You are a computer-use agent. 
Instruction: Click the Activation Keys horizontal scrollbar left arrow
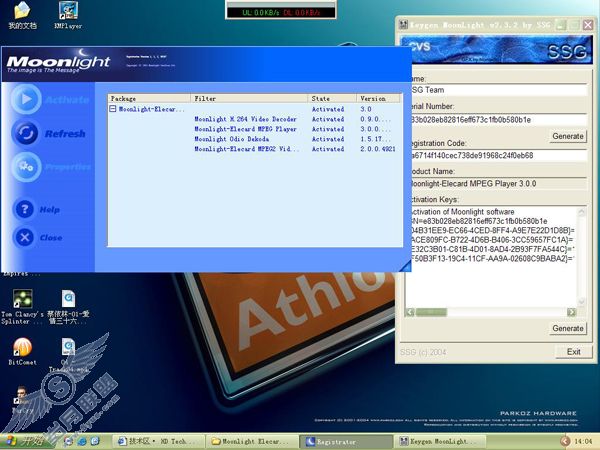tap(410, 312)
